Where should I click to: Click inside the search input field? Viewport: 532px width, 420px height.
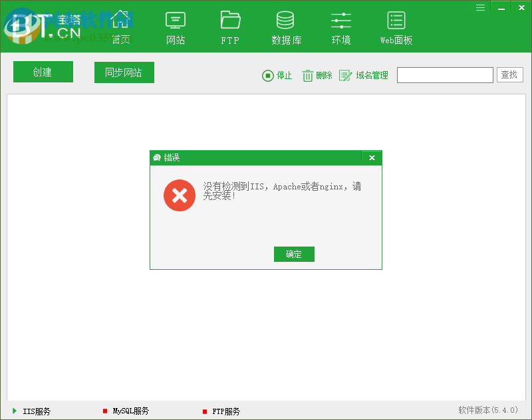[x=444, y=74]
